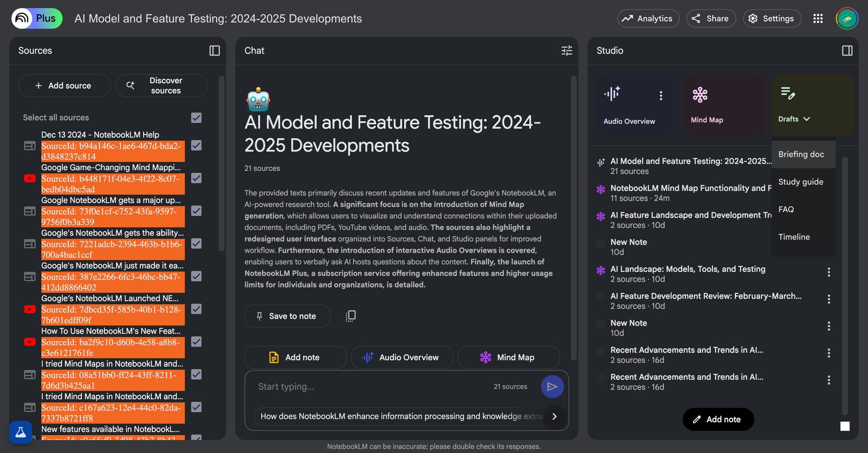Click the Sources panel scrollbar
Screen dimensions: 868x453
[x=221, y=164]
